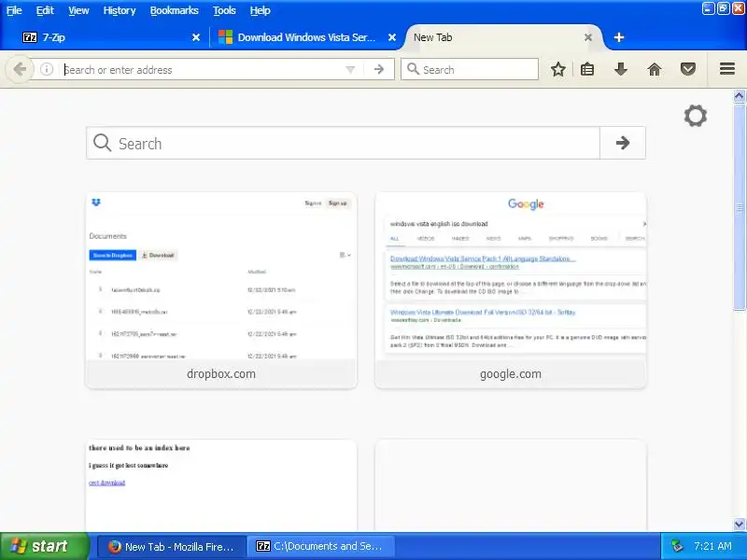Open the Bookmarks menu
This screenshot has height=560, width=747.
point(175,10)
